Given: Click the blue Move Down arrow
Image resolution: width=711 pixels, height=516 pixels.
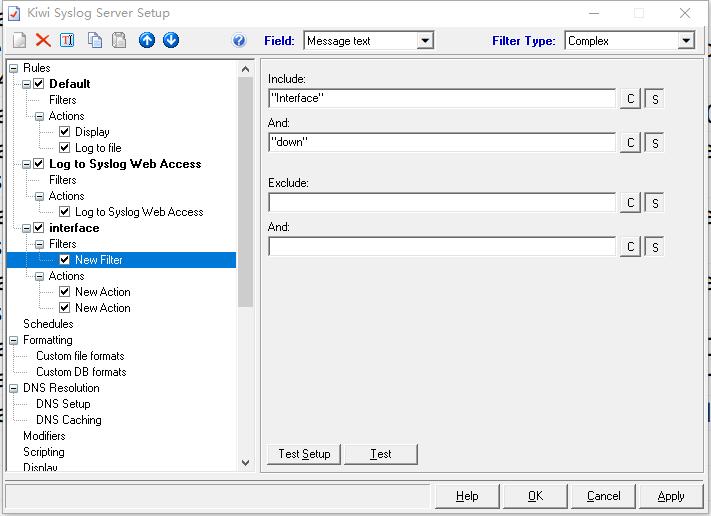Looking at the screenshot, I should (171, 40).
